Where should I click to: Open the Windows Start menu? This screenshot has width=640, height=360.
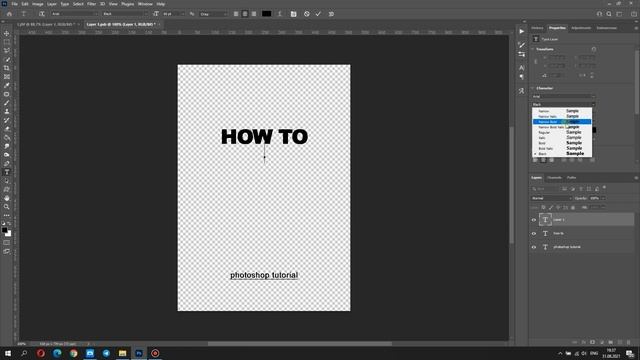8,353
